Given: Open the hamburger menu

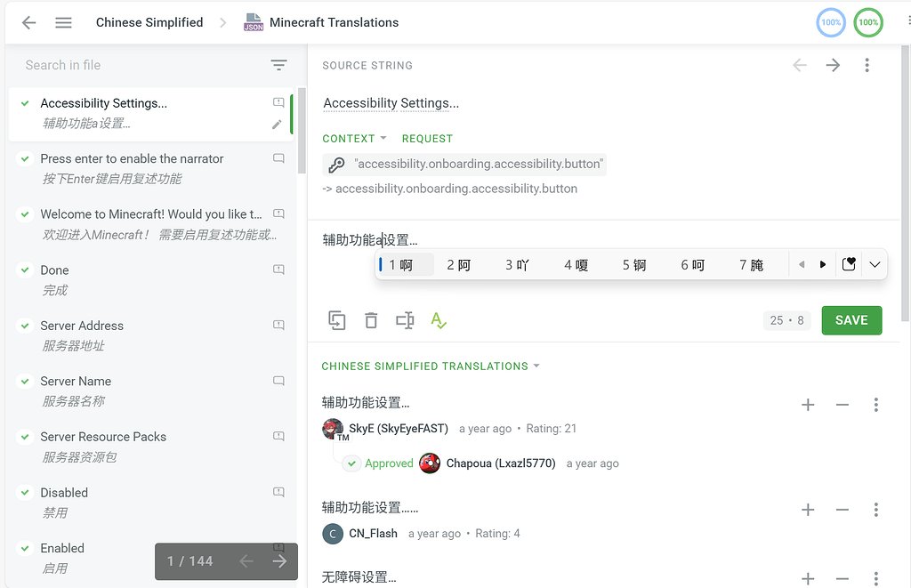Looking at the screenshot, I should [x=63, y=23].
